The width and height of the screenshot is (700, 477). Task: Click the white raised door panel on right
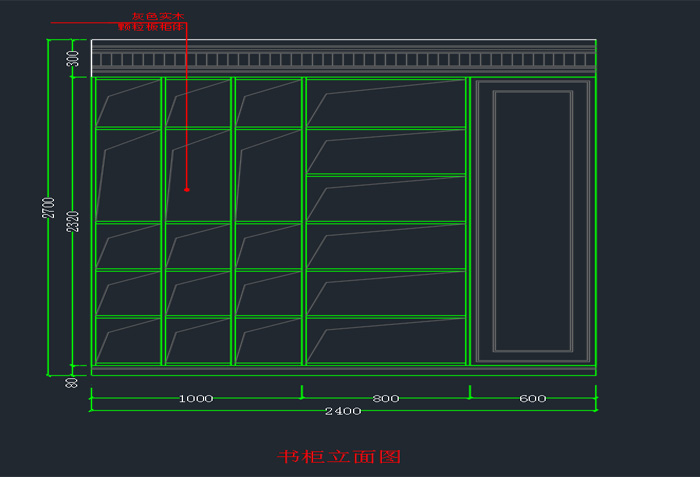click(533, 221)
